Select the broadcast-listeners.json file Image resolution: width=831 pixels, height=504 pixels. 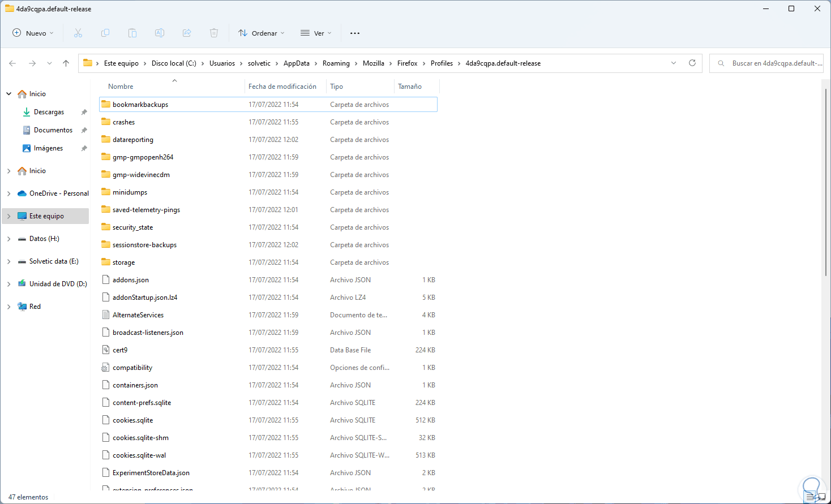coord(268,332)
